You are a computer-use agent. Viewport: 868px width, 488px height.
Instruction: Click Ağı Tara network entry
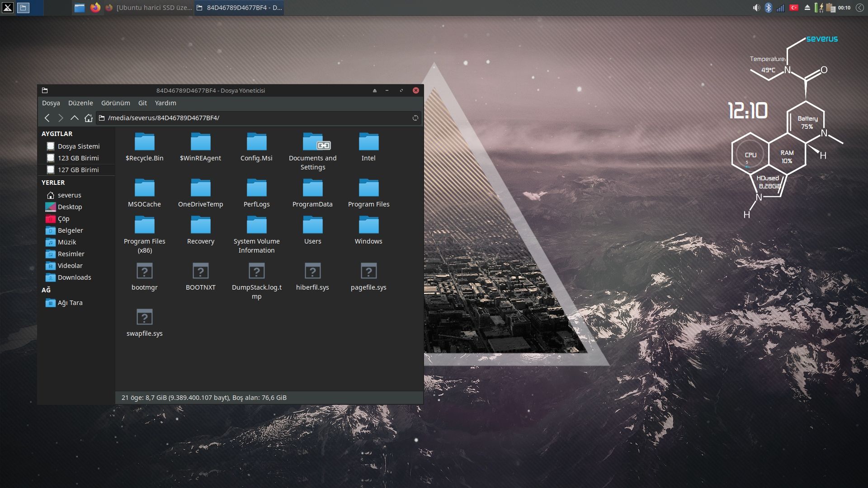coord(70,303)
